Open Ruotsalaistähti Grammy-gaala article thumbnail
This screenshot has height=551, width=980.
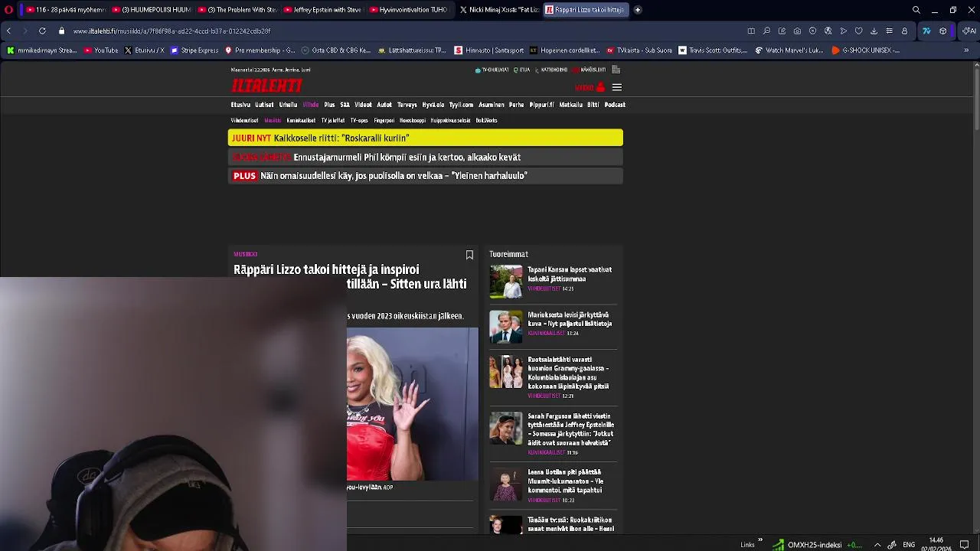click(x=505, y=372)
